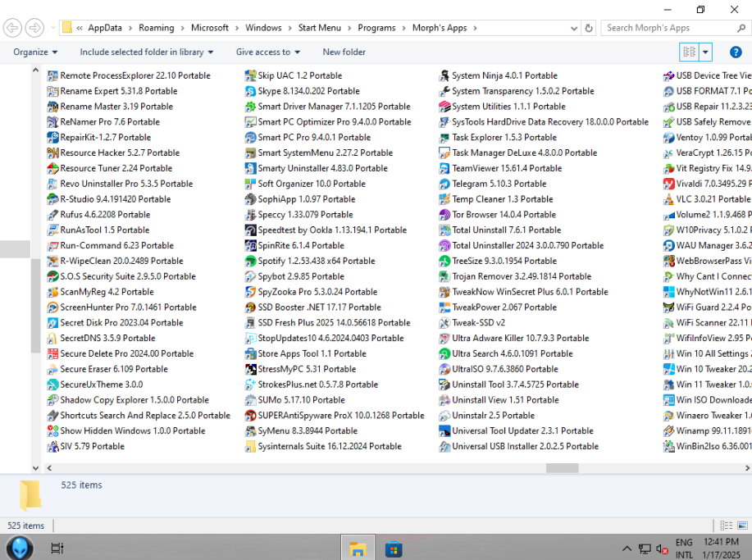This screenshot has width=752, height=560.
Task: Click the StressMyPC 5.31 Portable icon
Action: pos(250,369)
